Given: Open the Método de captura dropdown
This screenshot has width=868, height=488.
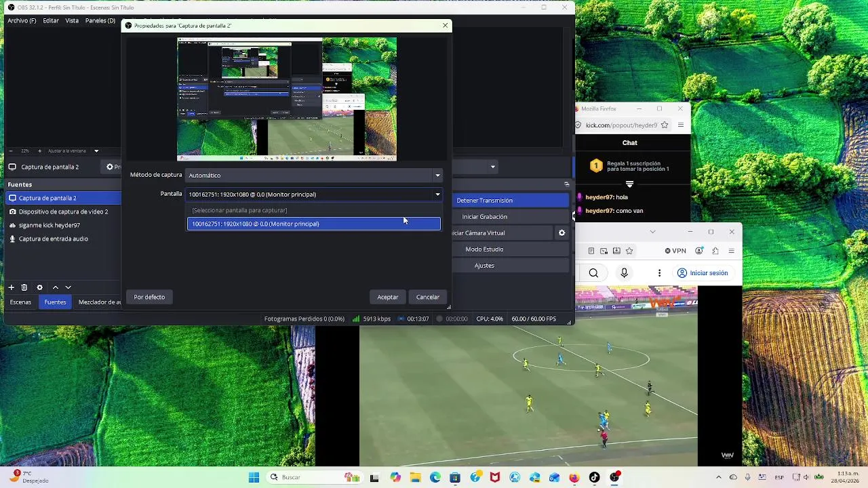Looking at the screenshot, I should (314, 175).
